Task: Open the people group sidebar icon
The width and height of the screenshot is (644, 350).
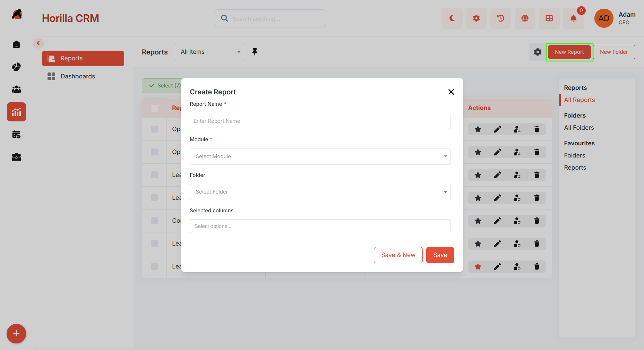Action: click(16, 89)
